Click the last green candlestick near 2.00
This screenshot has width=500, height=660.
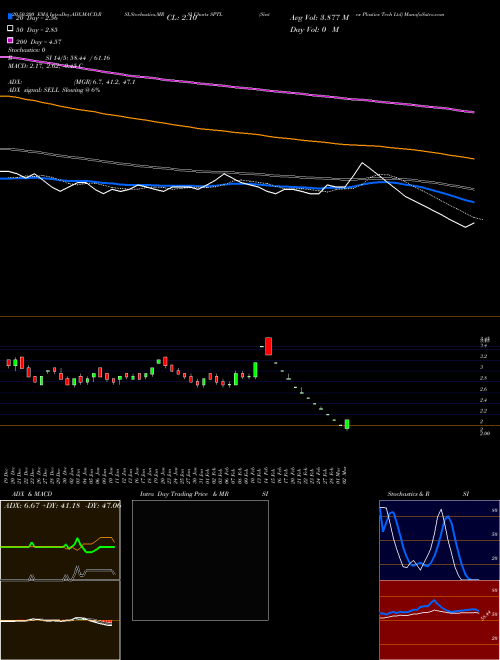[x=347, y=424]
